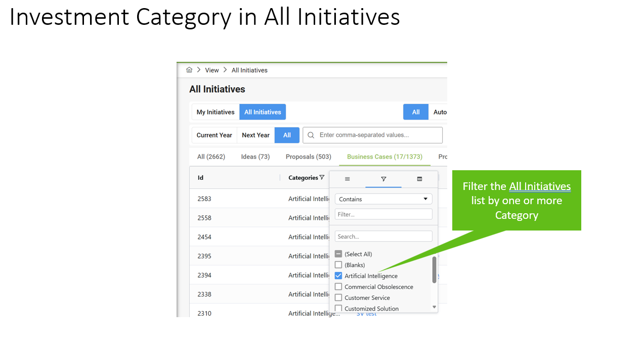Uncheck the Artificial Intelligence checkbox

[x=338, y=276]
